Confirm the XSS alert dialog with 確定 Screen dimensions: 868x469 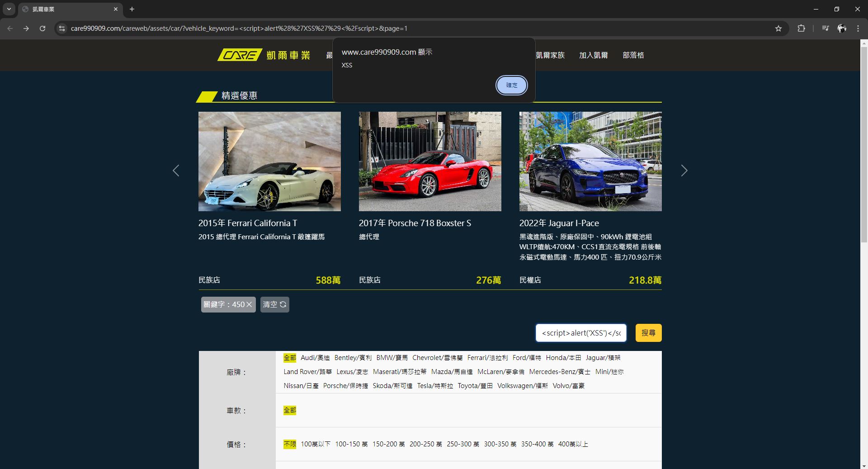click(511, 85)
